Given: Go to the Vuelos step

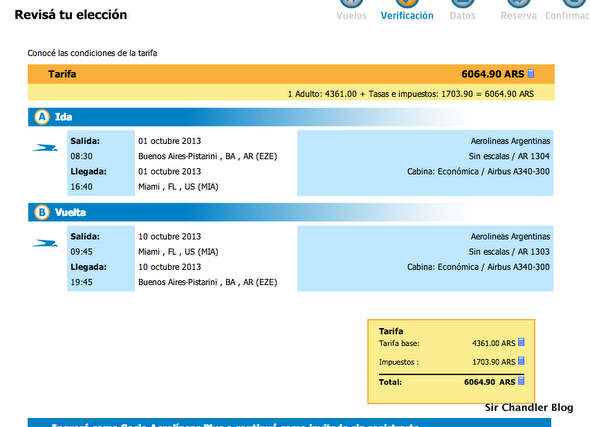Looking at the screenshot, I should pos(351,15).
